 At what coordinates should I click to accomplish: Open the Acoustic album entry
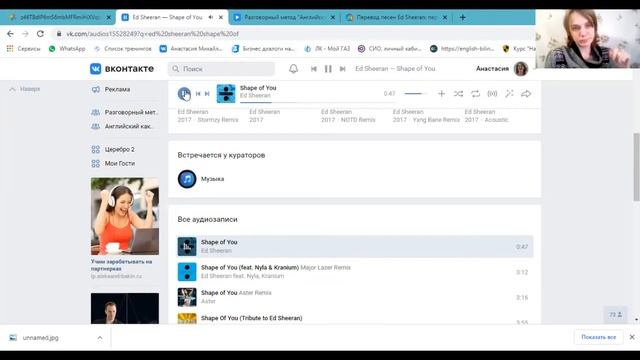tap(487, 116)
